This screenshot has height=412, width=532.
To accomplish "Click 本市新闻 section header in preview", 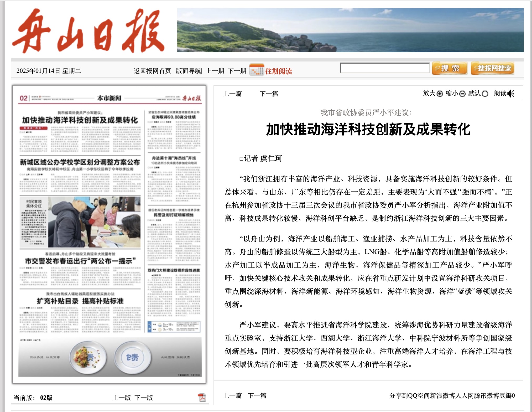I will 109,98.
